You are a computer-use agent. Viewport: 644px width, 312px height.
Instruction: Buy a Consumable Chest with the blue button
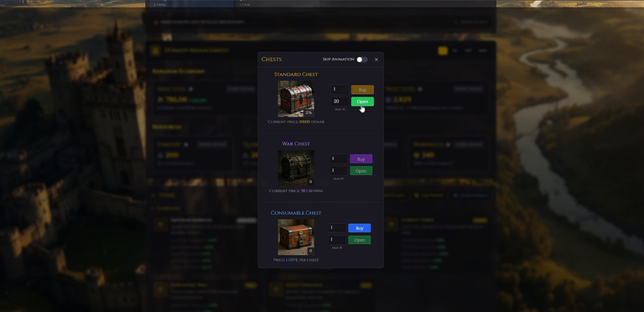click(360, 228)
